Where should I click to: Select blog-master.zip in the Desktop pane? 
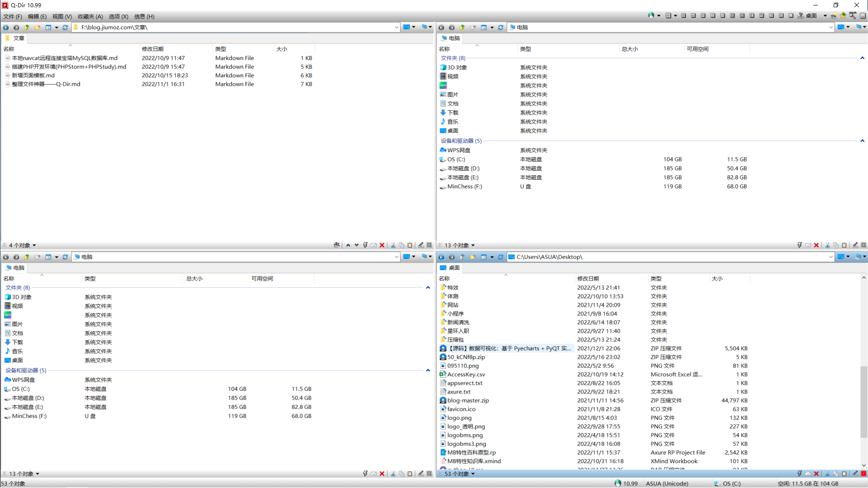click(468, 400)
